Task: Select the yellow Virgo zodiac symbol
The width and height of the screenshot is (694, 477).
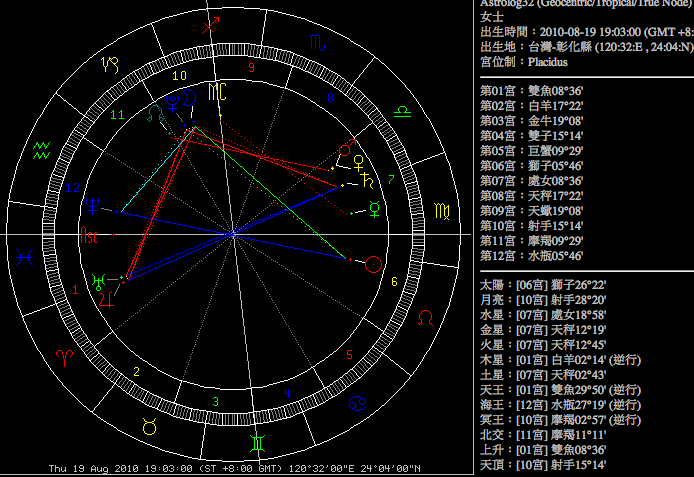Action: click(x=442, y=211)
